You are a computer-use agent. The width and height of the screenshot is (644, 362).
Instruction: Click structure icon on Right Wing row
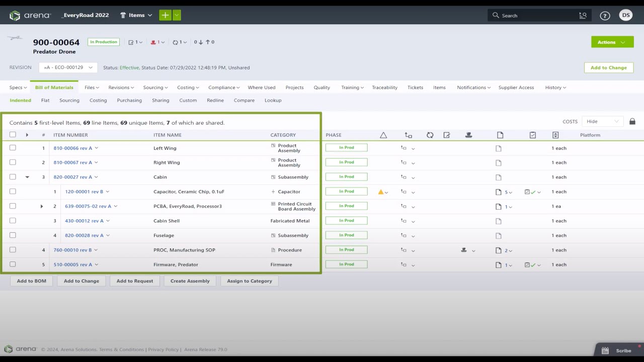pyautogui.click(x=404, y=162)
